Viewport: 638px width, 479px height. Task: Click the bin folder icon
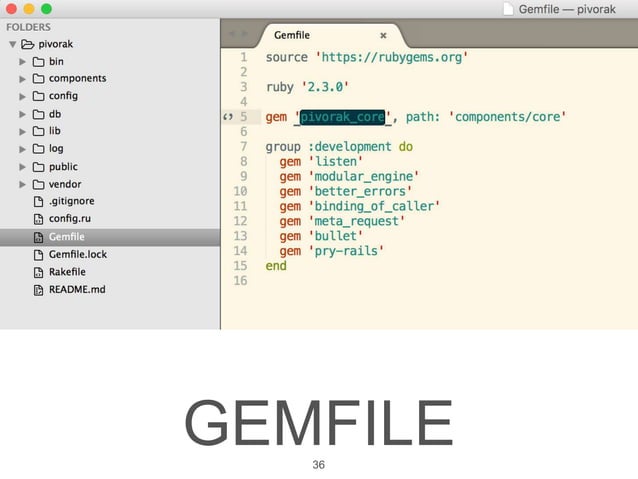[x=39, y=62]
